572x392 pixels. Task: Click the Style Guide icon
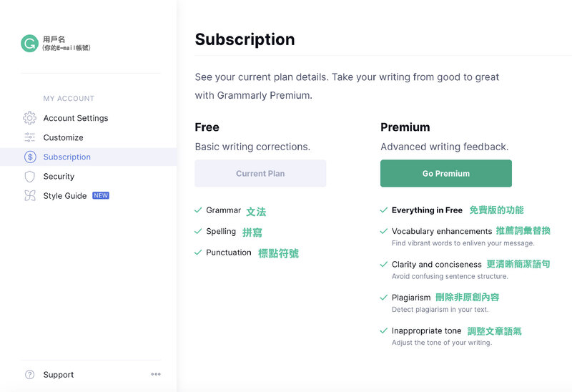pos(29,195)
